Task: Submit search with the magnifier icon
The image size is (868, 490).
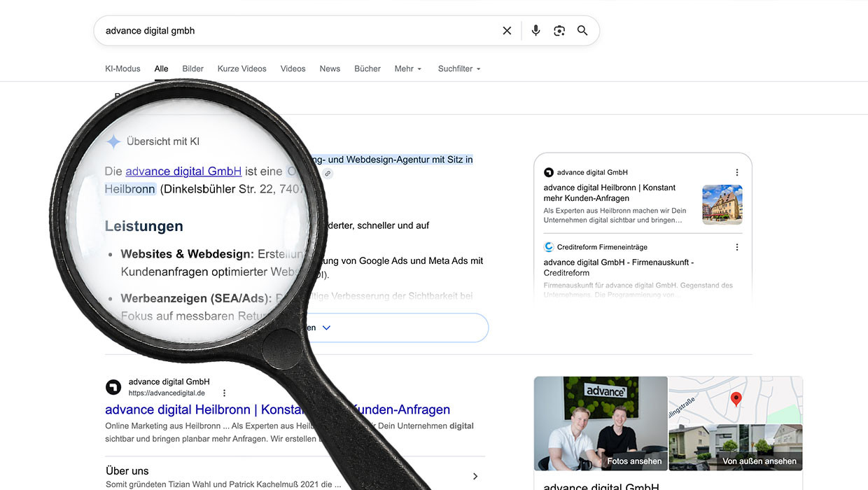Action: pyautogui.click(x=582, y=31)
